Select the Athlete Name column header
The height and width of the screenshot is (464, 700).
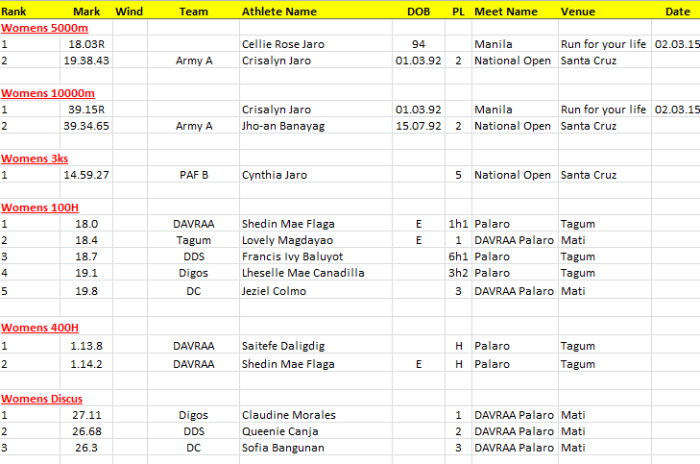coord(279,11)
